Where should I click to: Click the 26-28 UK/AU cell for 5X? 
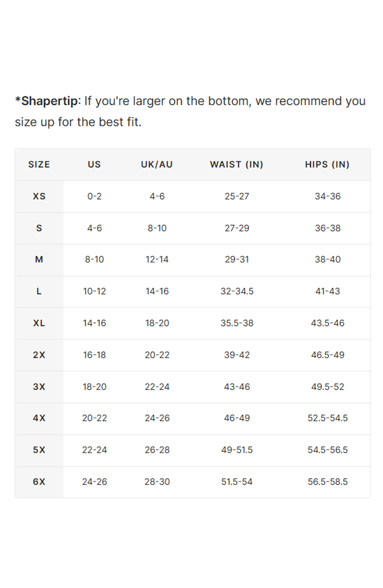pos(157,450)
